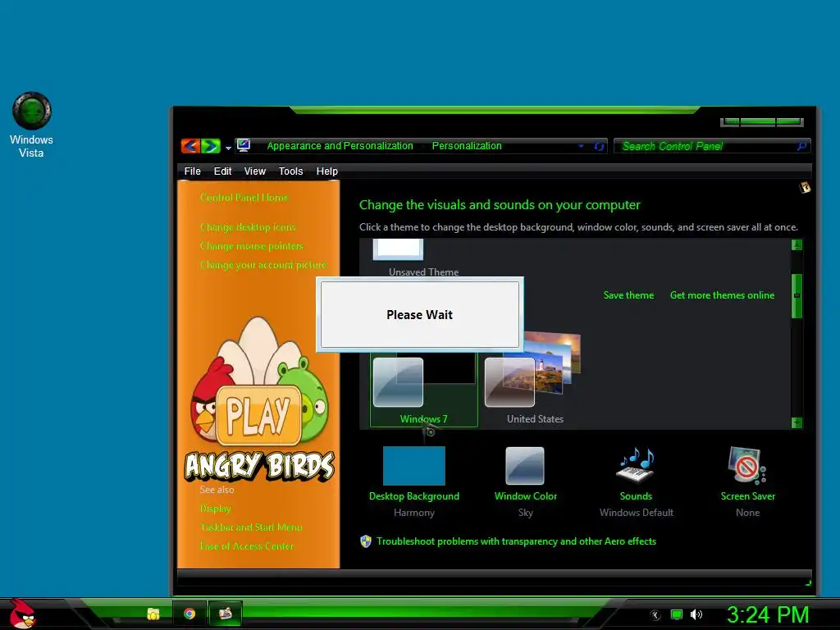Screen dimensions: 840x630
Task: Click the green Forward navigation arrow
Action: (211, 146)
